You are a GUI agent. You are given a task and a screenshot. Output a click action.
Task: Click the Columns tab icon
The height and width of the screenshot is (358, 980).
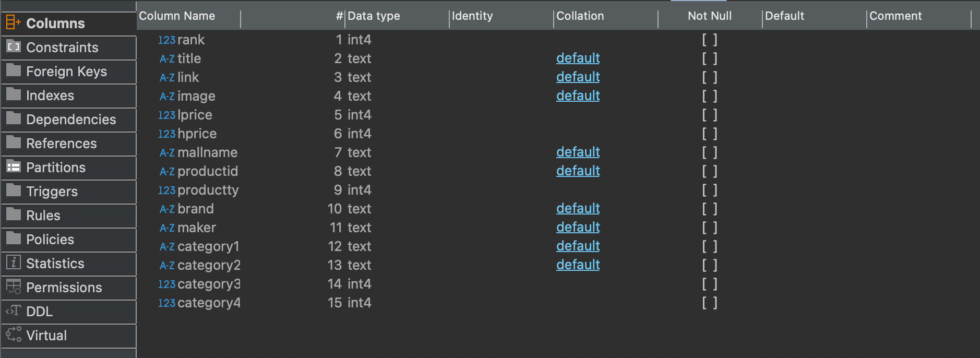[x=13, y=22]
